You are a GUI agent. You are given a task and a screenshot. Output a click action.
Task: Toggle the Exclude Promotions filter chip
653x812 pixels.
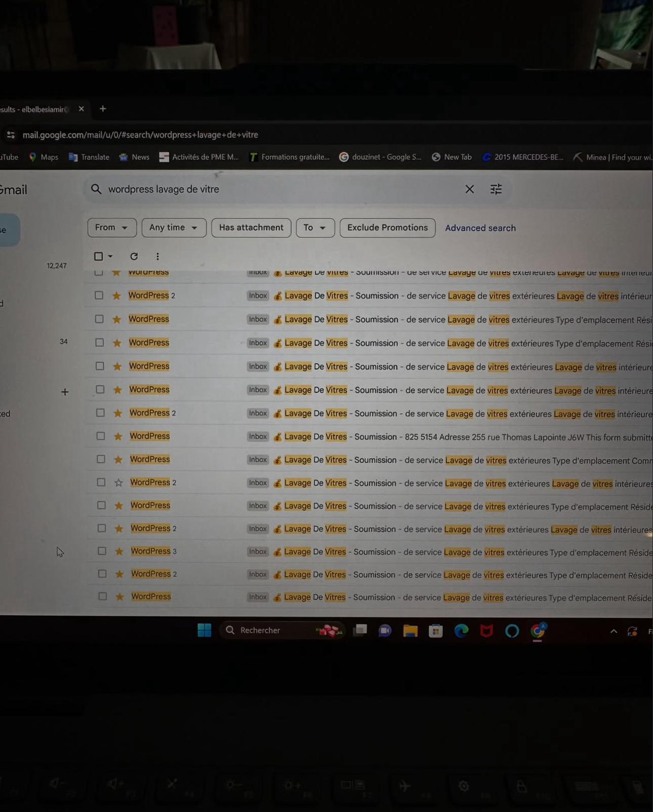[387, 228]
